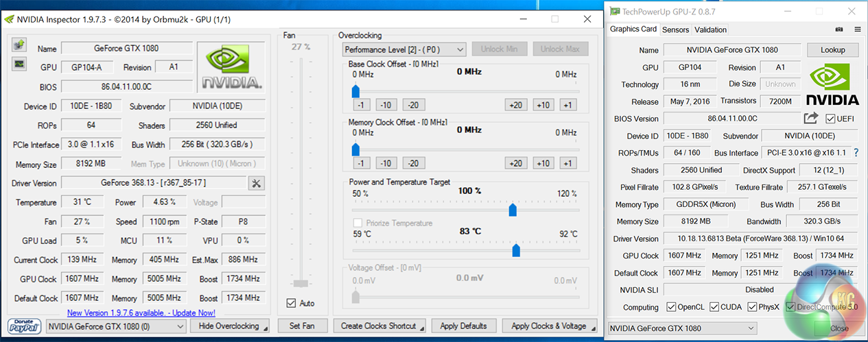Click the Donate PayPal icon
Viewport: 868px width, 342px height.
25,326
